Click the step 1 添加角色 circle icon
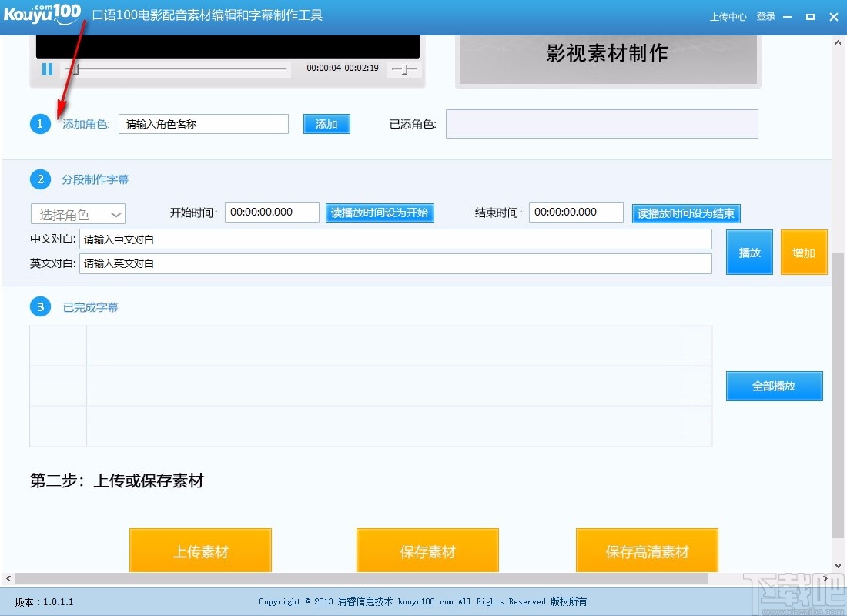847x616 pixels. point(40,123)
